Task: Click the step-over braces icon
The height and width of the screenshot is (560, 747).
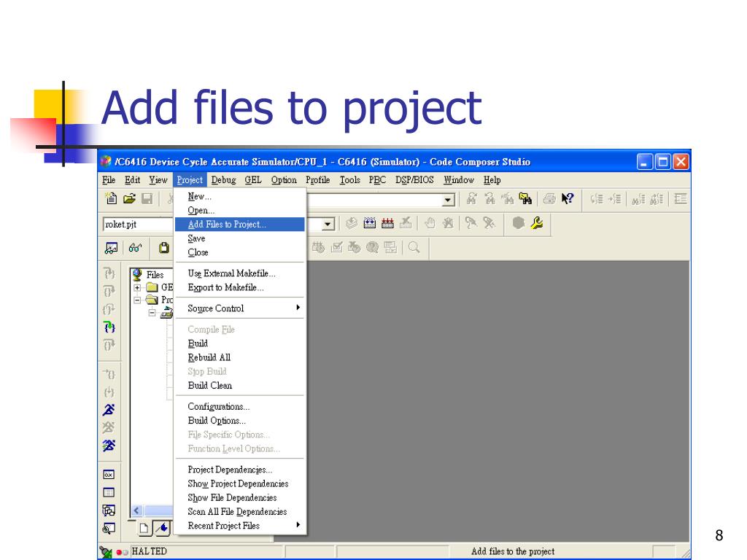Action: click(x=109, y=291)
